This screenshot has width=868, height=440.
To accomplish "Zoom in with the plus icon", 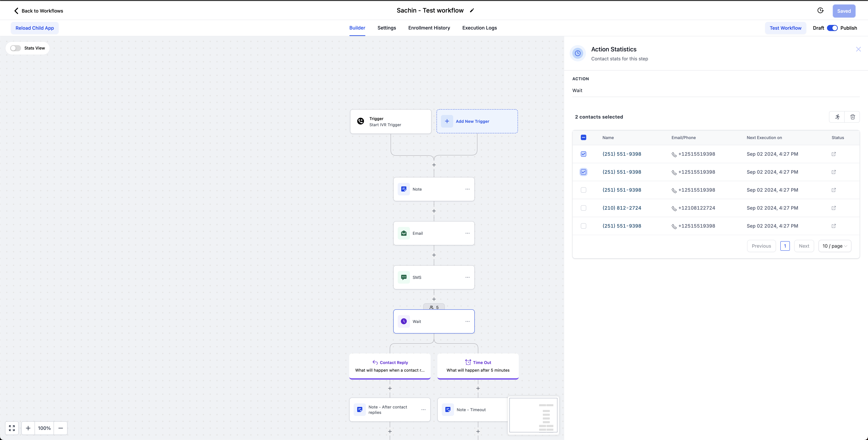I will [28, 428].
